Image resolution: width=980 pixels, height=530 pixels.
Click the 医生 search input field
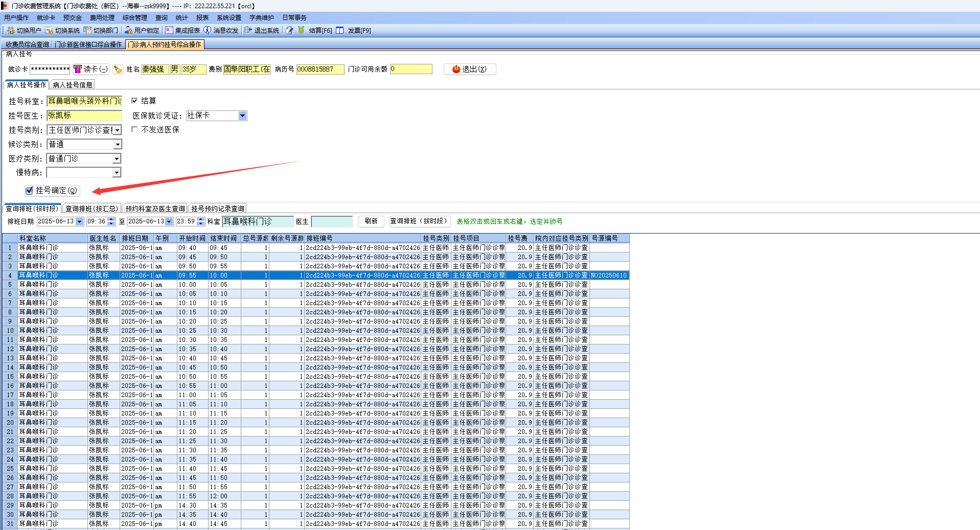331,222
